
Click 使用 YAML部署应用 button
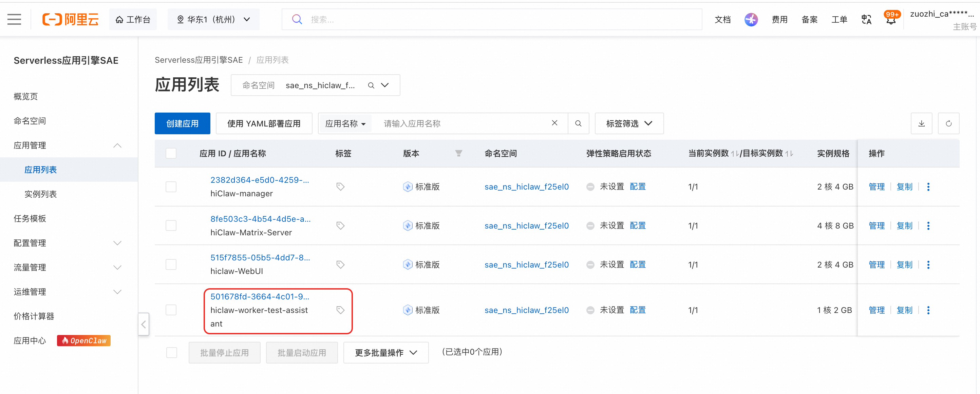(264, 123)
